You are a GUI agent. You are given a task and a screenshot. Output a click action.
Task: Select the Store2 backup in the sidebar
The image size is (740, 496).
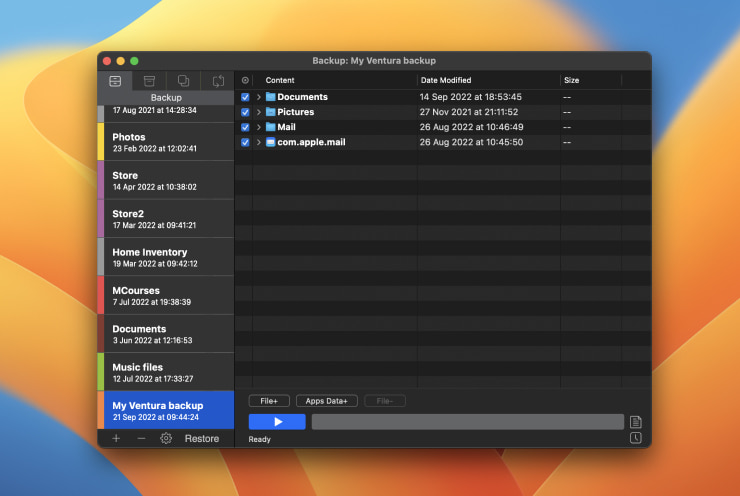click(x=166, y=219)
